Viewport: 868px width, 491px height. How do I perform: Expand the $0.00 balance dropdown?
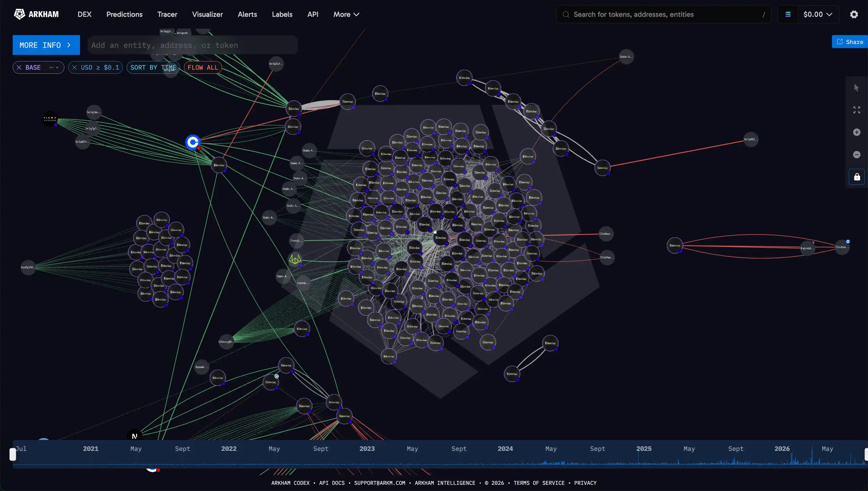click(818, 14)
